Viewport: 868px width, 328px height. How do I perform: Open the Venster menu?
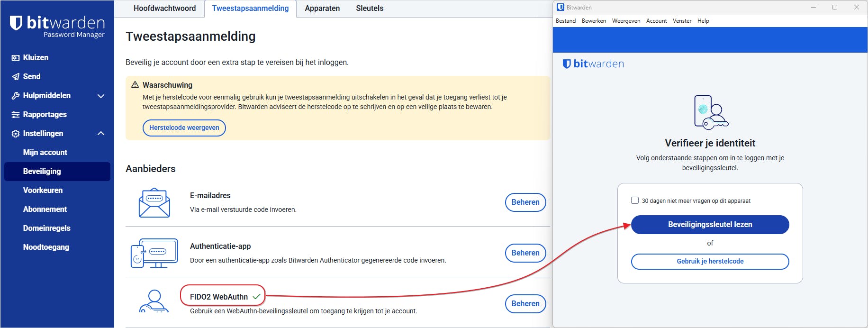coord(682,21)
